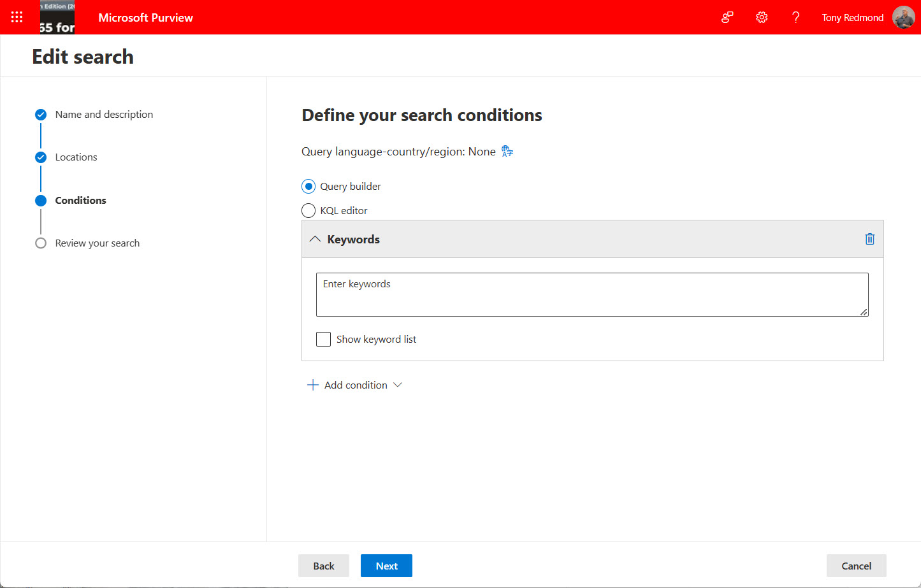Collapse the Keywords section chevron
This screenshot has width=921, height=588.
(x=314, y=238)
